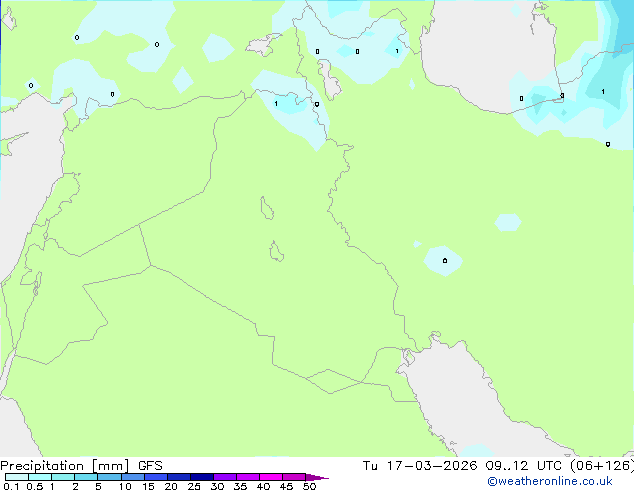Viewport: 634px width, 490px height.
Task: Click the "10" legend scale label
Action: (x=125, y=486)
